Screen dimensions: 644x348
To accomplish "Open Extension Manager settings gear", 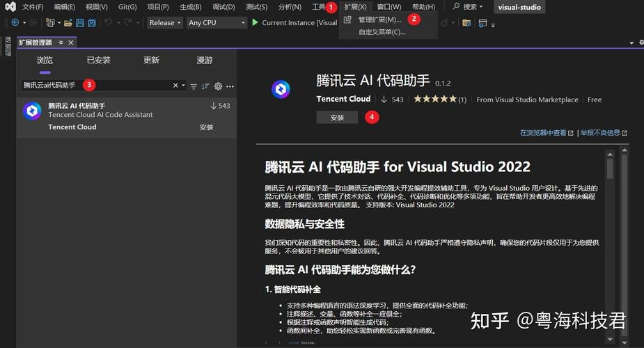I will click(x=218, y=86).
